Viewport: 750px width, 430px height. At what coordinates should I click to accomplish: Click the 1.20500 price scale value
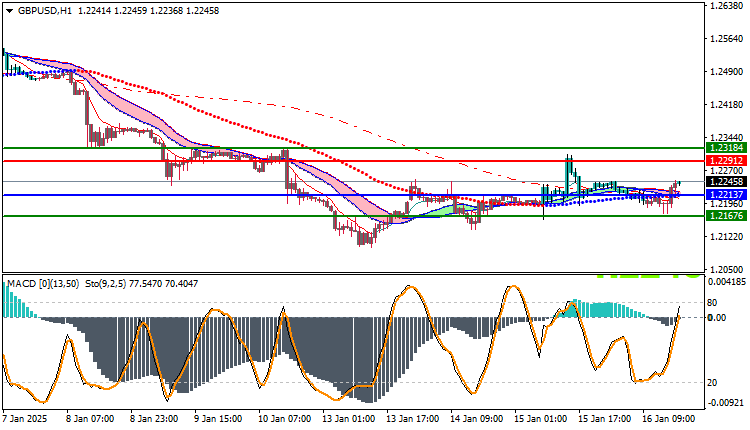[x=727, y=269]
